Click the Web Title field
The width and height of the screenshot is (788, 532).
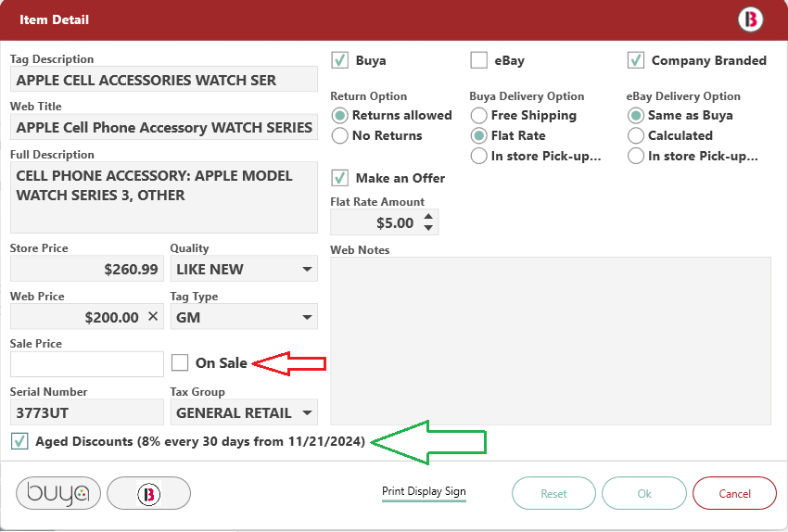164,127
